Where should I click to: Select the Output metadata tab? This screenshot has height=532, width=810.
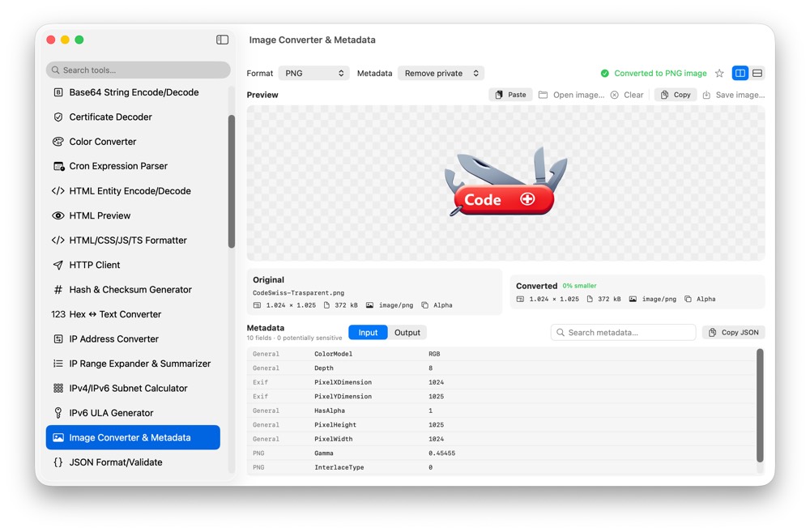[x=407, y=333]
